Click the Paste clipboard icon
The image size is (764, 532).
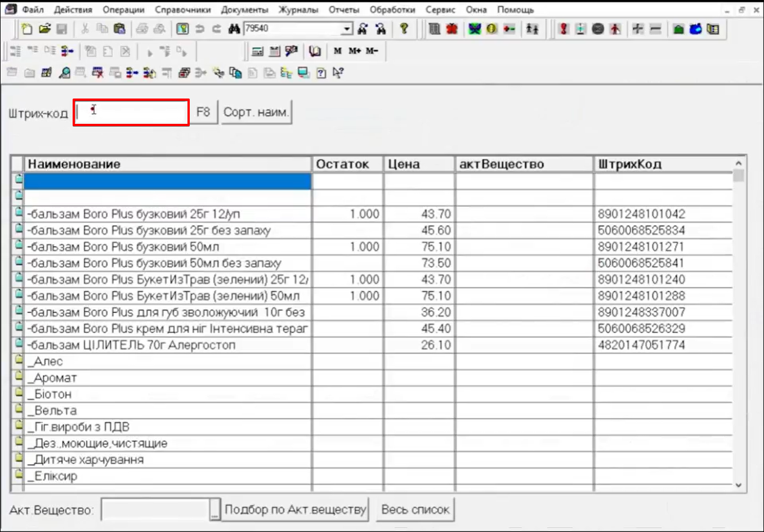click(x=119, y=29)
